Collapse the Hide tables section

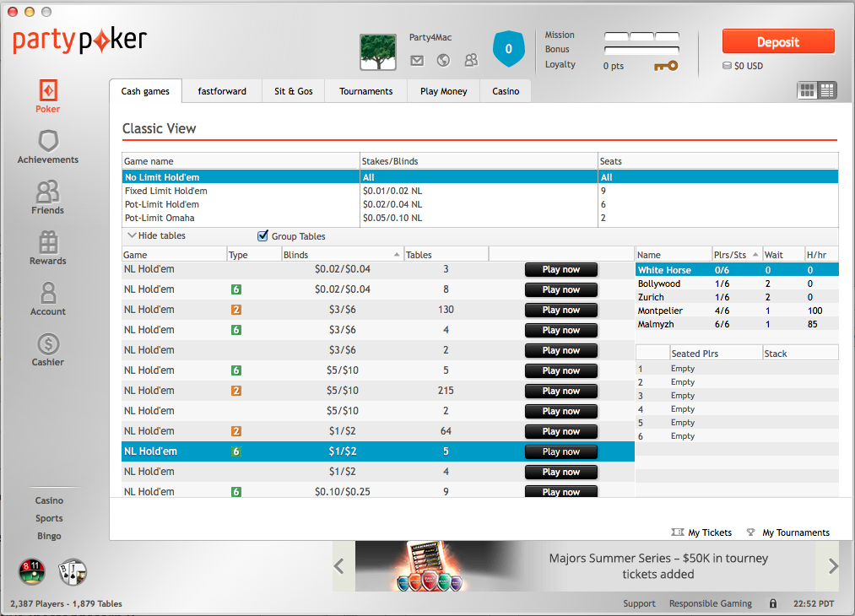pyautogui.click(x=156, y=235)
